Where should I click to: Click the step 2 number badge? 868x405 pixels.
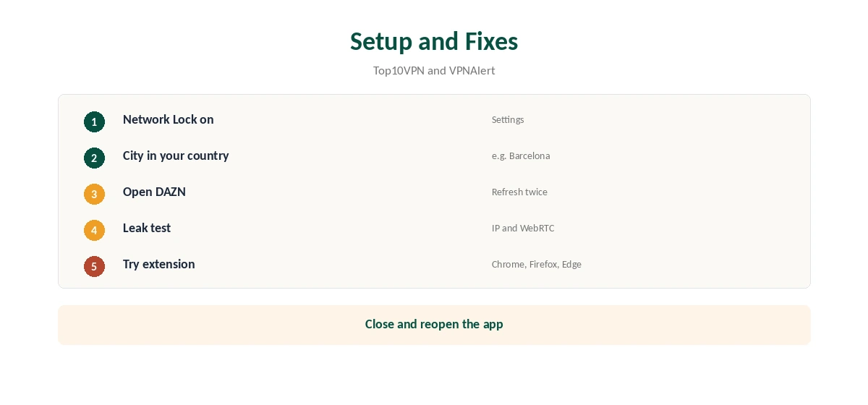[94, 158]
